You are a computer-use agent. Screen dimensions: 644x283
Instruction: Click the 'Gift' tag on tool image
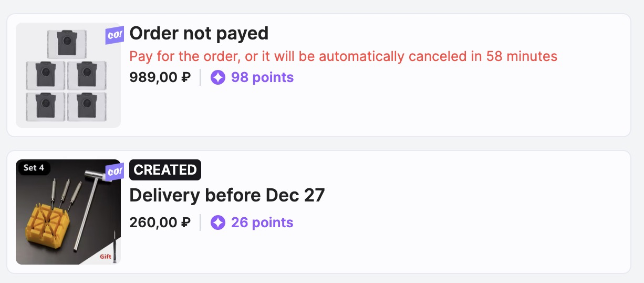[106, 257]
